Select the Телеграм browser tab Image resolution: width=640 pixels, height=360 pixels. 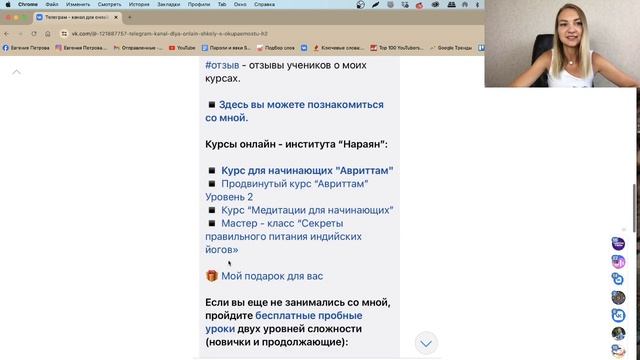tap(77, 18)
